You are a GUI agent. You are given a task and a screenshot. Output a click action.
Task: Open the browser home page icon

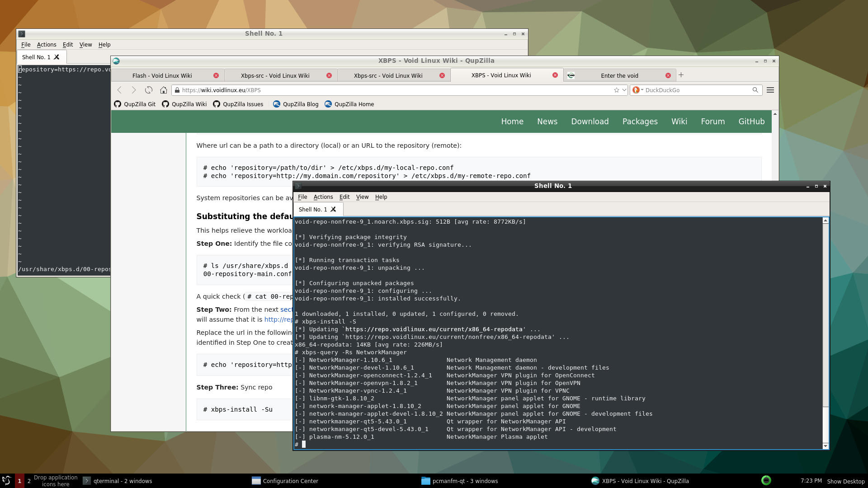[164, 90]
